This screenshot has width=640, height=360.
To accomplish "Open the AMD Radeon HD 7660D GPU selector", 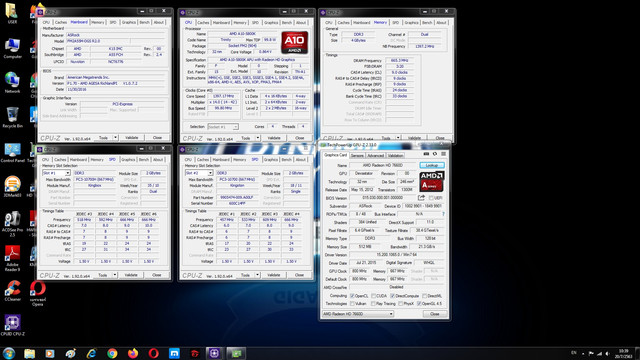I will pyautogui.click(x=358, y=314).
